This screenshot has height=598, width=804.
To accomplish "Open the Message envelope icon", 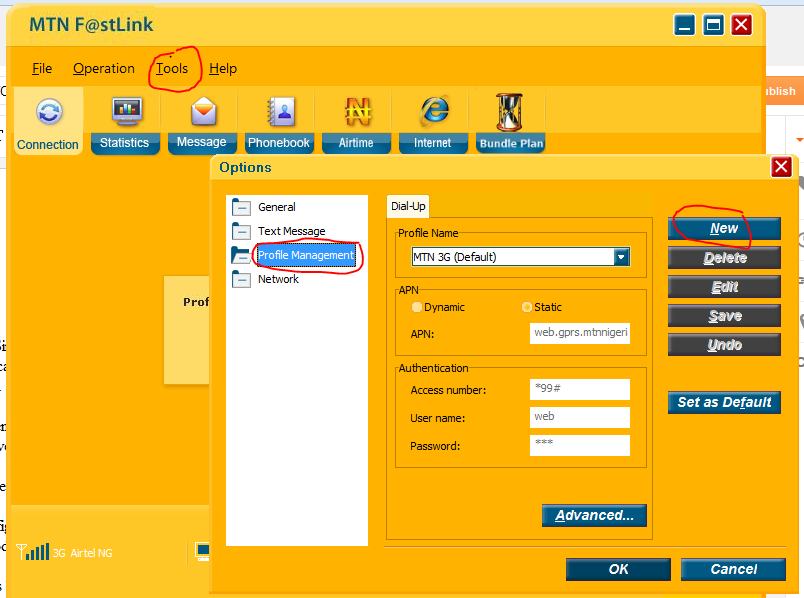I will [x=204, y=111].
